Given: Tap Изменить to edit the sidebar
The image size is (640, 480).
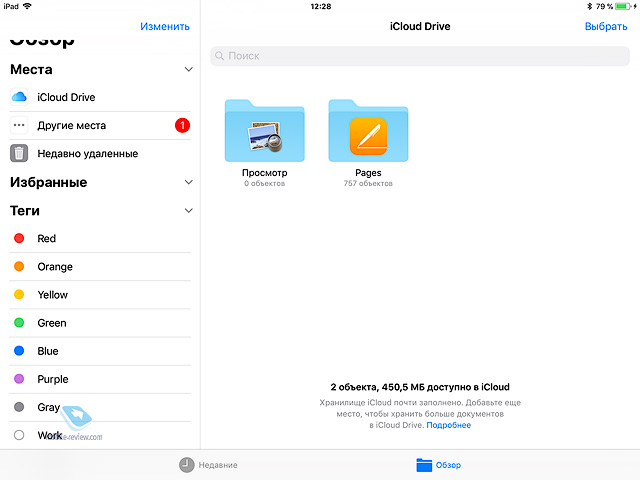Looking at the screenshot, I should click(165, 27).
